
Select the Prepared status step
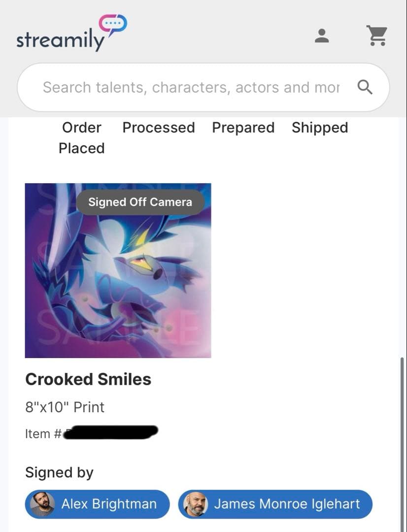(x=243, y=128)
